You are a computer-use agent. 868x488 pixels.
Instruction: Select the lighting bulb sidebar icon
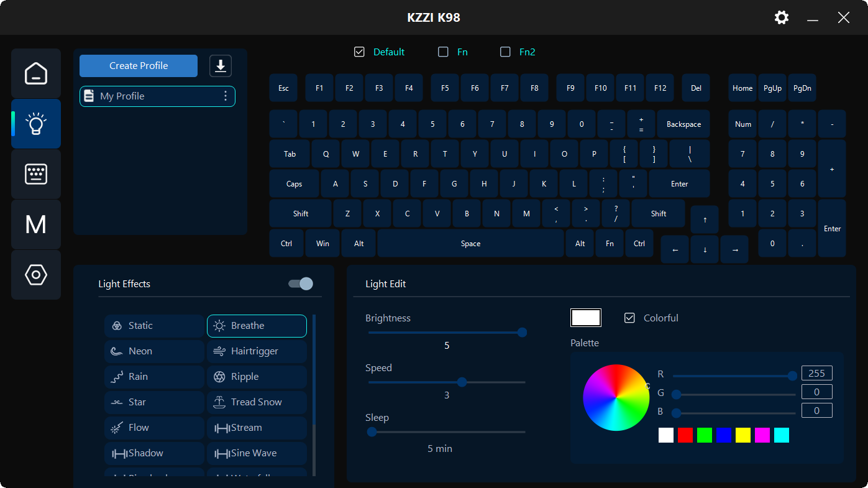pyautogui.click(x=36, y=124)
